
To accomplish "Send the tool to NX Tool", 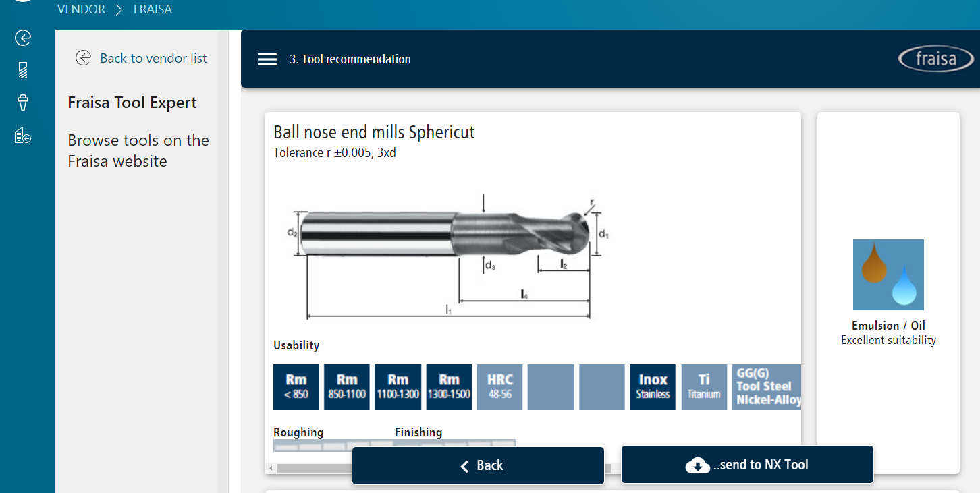I will pyautogui.click(x=747, y=465).
